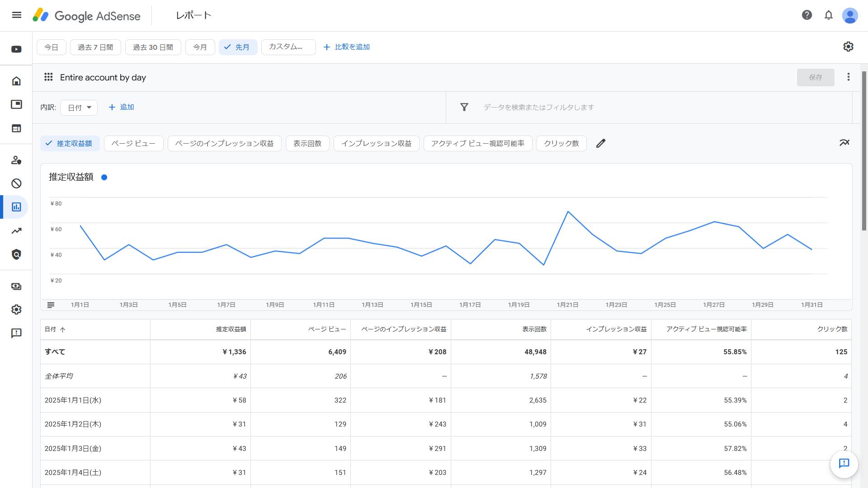The height and width of the screenshot is (488, 868).
Task: Select the 今日 date range
Action: click(52, 47)
